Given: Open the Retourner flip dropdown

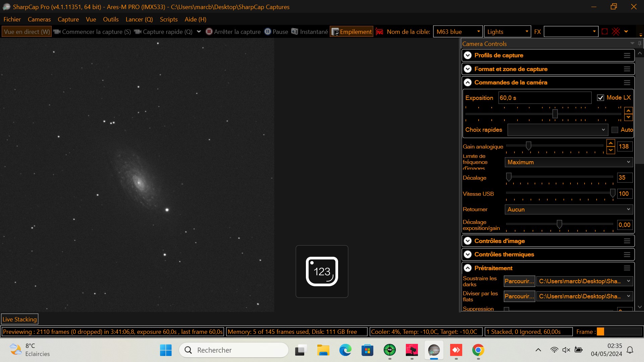Looking at the screenshot, I should [569, 209].
